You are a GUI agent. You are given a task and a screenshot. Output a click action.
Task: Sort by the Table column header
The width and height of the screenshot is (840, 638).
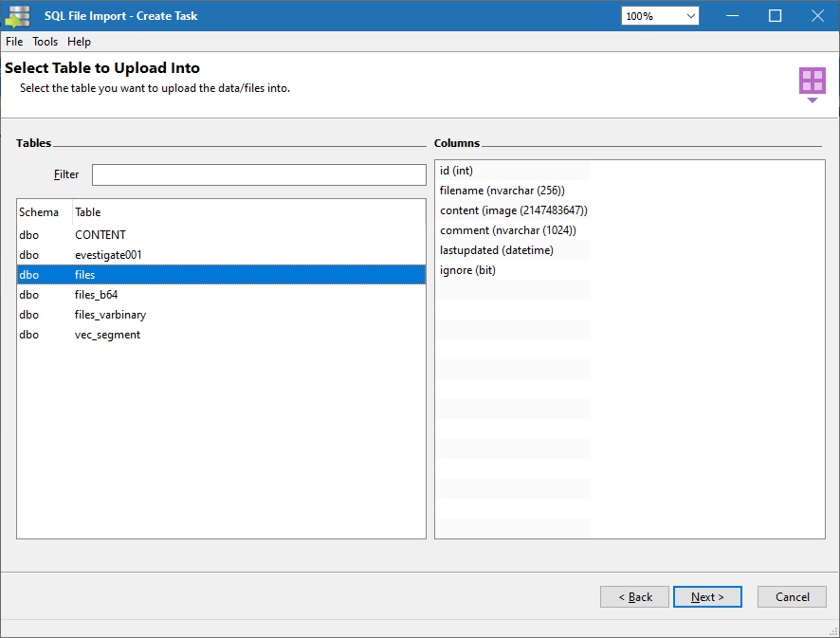click(88, 212)
